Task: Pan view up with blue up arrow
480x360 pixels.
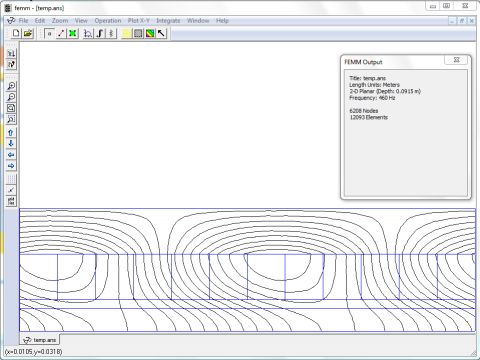Action: [x=11, y=133]
